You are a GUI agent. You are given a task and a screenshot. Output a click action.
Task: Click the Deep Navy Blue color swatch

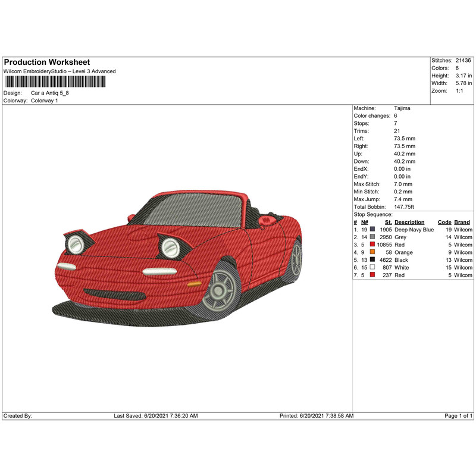(372, 230)
